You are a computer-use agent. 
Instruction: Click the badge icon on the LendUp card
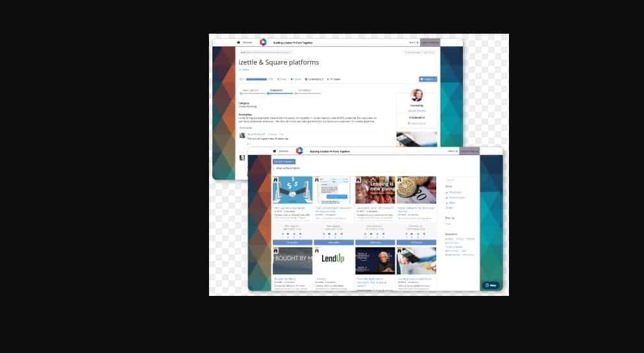[317, 250]
